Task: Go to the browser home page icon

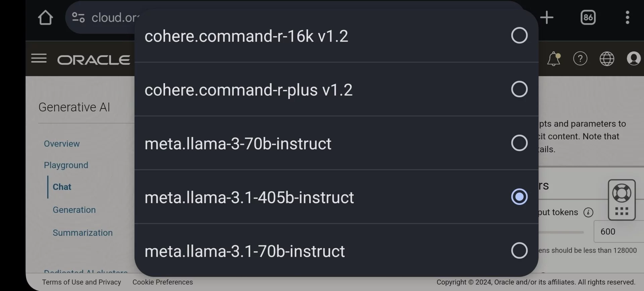Action: [x=45, y=17]
